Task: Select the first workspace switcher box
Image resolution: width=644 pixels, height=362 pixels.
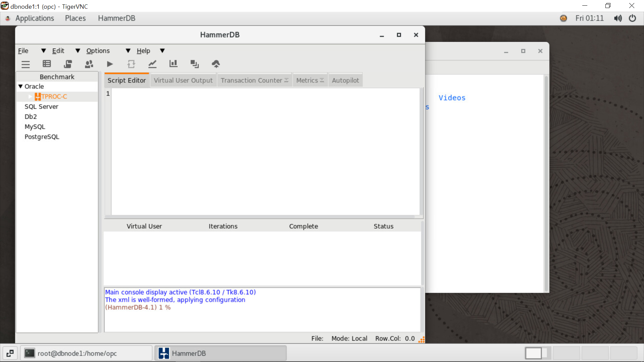Action: pyautogui.click(x=538, y=353)
